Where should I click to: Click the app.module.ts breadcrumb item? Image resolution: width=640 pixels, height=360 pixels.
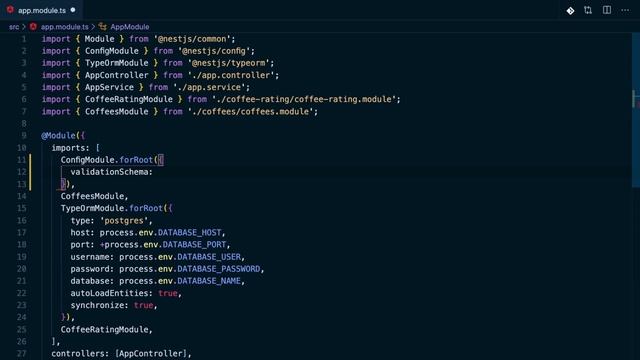(64, 27)
